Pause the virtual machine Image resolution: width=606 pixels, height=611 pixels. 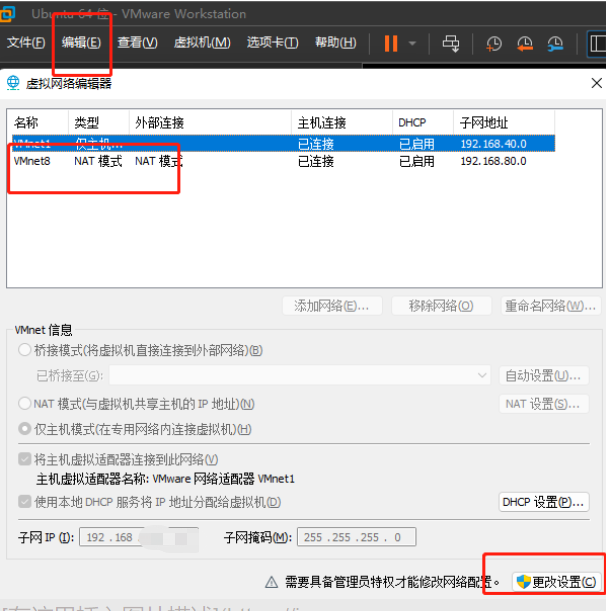pos(391,43)
